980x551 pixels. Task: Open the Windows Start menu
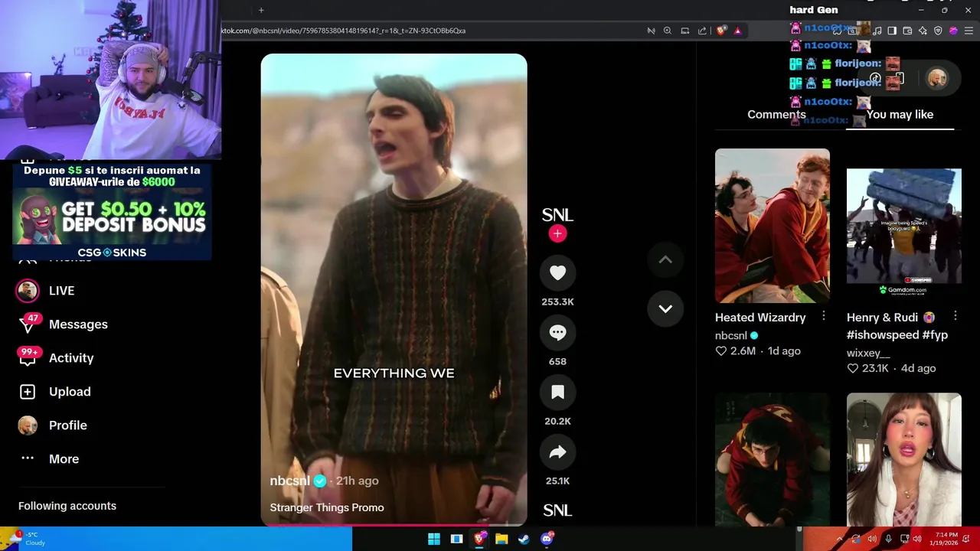(x=434, y=539)
